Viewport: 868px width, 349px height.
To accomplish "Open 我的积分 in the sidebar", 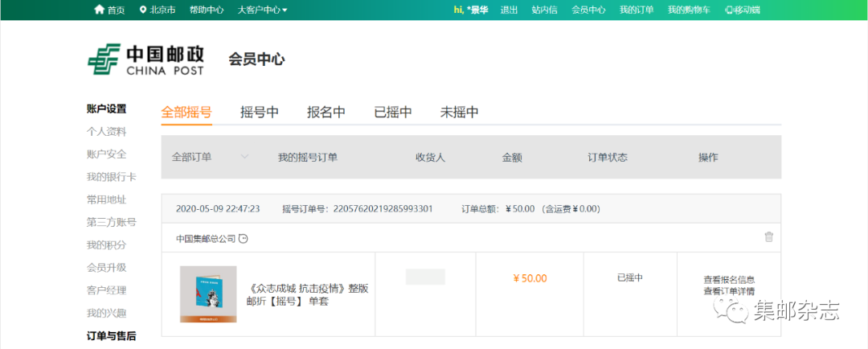I will [x=106, y=244].
